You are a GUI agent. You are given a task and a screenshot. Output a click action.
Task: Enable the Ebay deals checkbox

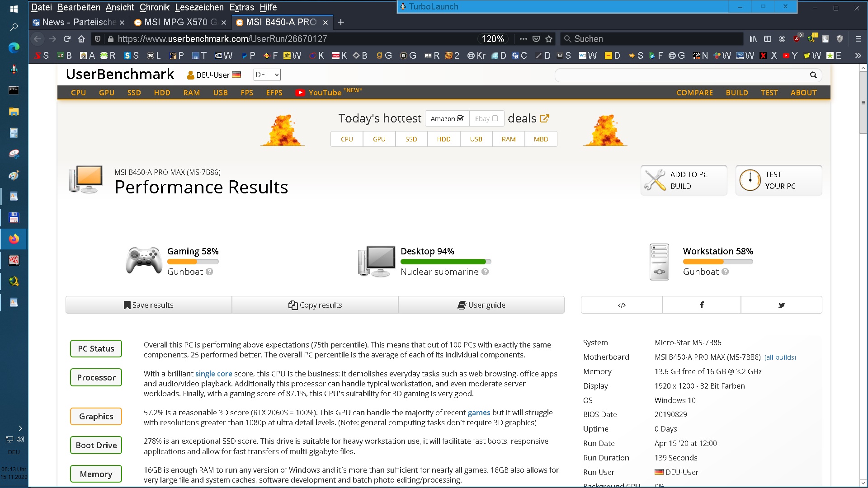click(495, 118)
